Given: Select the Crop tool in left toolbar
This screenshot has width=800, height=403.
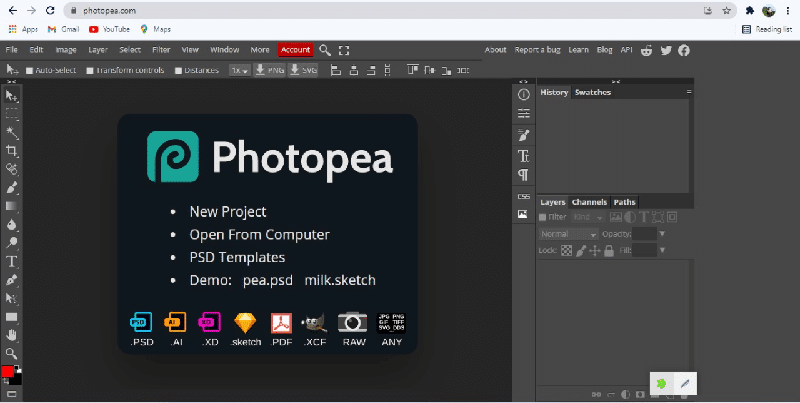Looking at the screenshot, I should pyautogui.click(x=12, y=150).
